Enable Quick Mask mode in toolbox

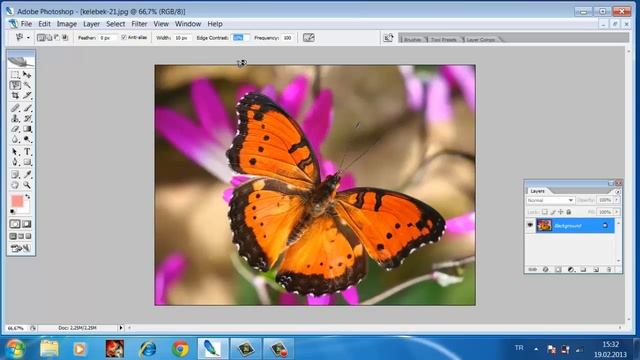(27, 224)
